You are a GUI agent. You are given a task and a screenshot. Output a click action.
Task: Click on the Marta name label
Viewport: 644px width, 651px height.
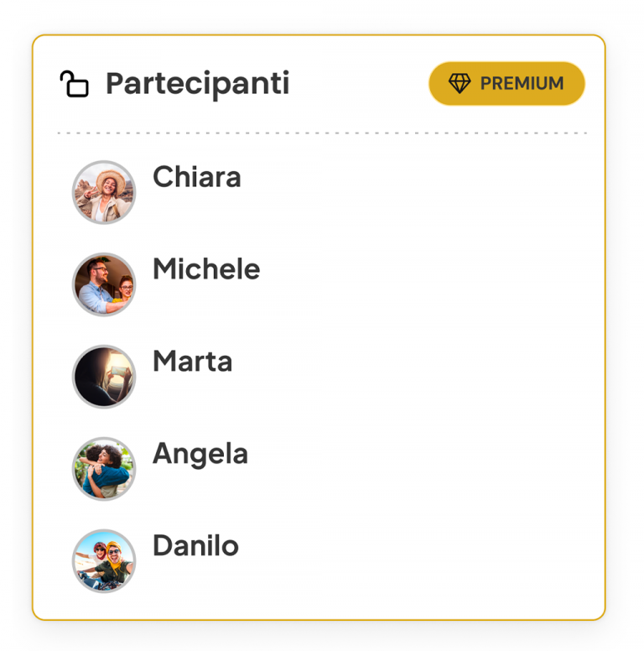tap(192, 362)
